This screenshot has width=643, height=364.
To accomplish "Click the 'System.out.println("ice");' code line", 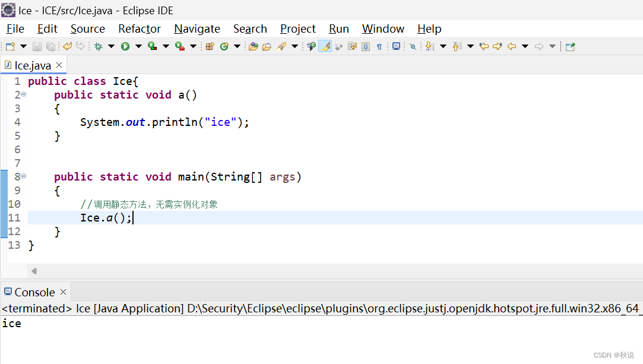I will click(x=164, y=122).
